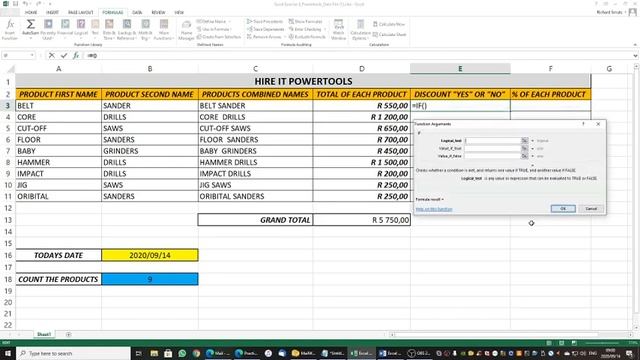The image size is (640, 360).
Task: Collapse dialog using Value_if_false range selector button
Action: (524, 156)
